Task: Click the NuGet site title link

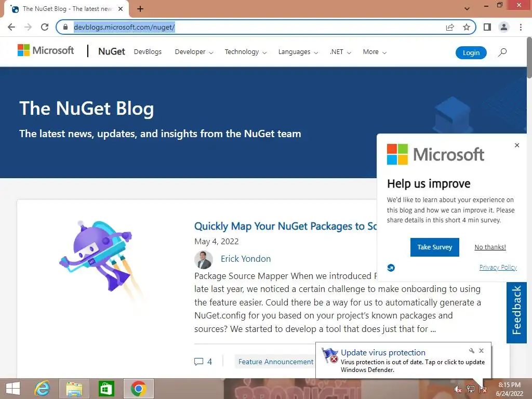Action: click(x=112, y=51)
